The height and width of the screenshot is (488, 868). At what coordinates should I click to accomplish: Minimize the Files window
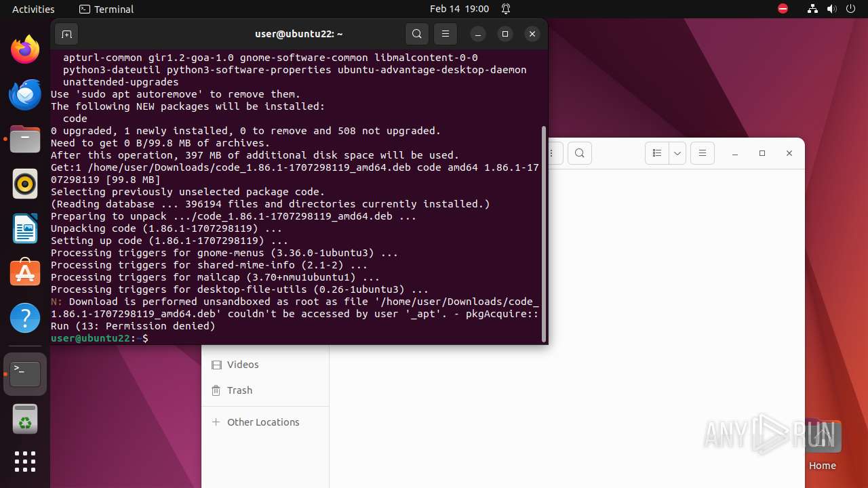[735, 153]
